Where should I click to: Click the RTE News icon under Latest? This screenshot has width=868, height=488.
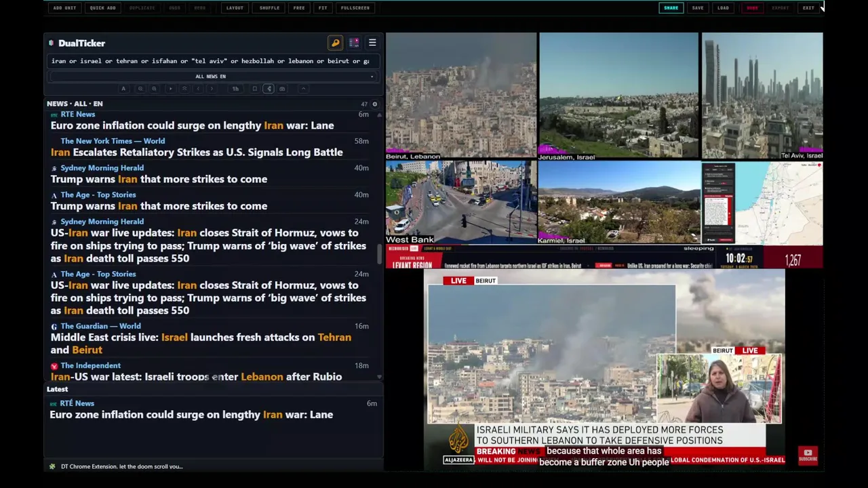54,404
